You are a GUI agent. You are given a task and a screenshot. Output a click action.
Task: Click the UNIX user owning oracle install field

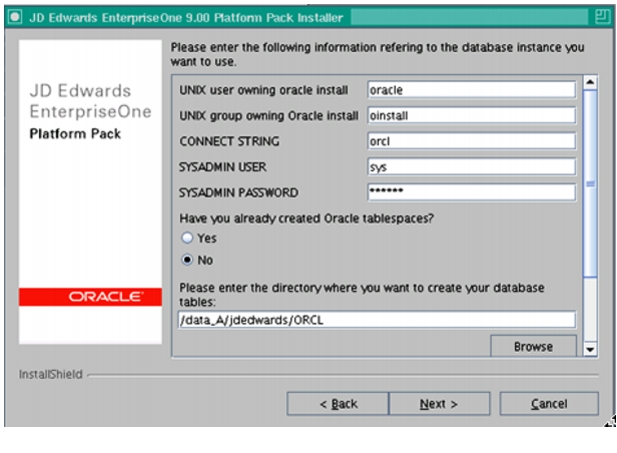[x=471, y=90]
